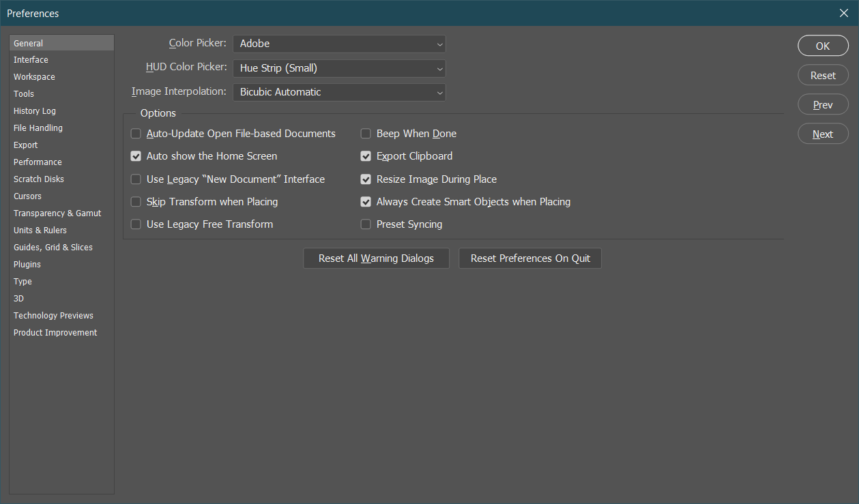This screenshot has width=859, height=504.
Task: Disable Export Clipboard
Action: 366,156
